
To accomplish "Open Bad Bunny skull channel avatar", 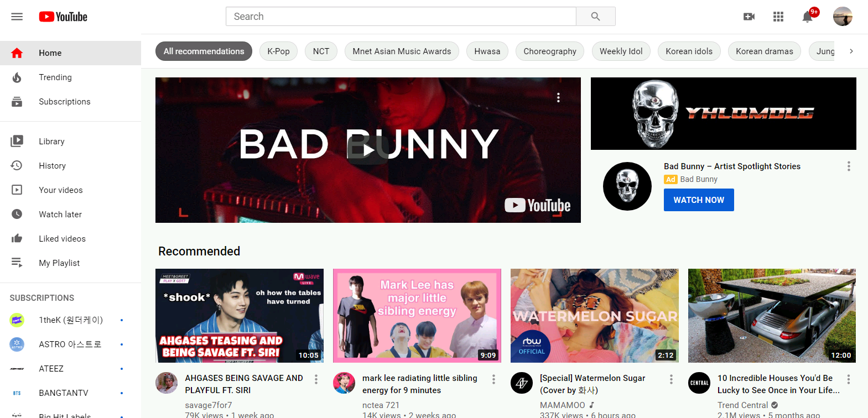I will 627,186.
